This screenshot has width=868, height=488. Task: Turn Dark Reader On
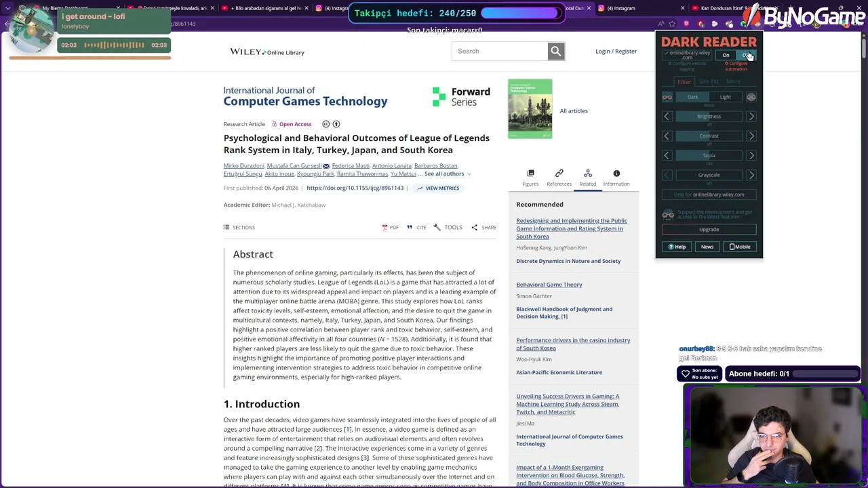(726, 56)
